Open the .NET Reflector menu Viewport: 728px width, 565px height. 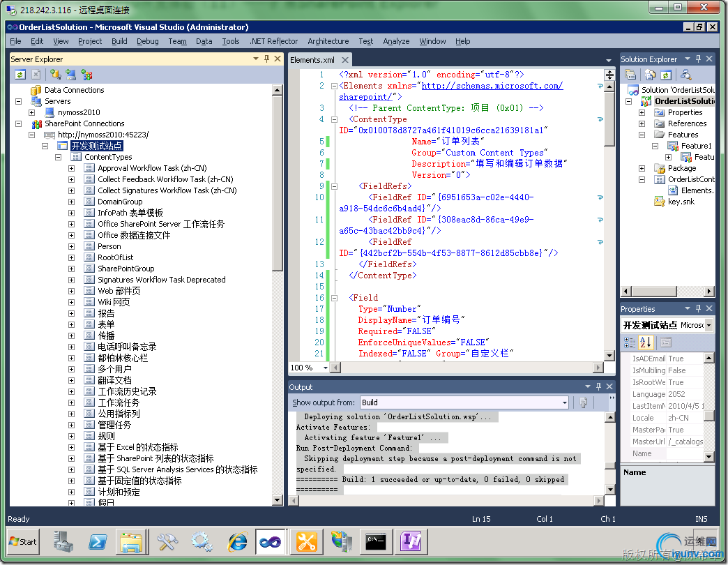(274, 41)
